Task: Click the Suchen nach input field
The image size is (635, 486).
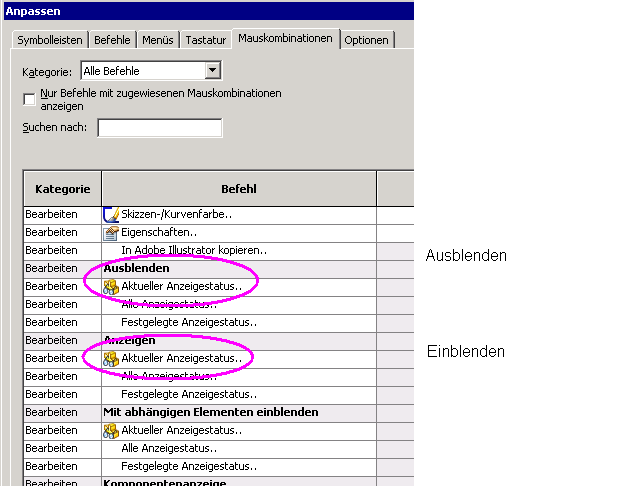Action: click(160, 128)
